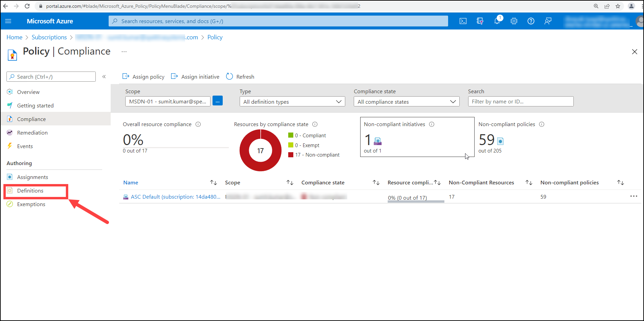Collapse the left navigation with double chevron
This screenshot has height=321, width=644.
pos(104,77)
